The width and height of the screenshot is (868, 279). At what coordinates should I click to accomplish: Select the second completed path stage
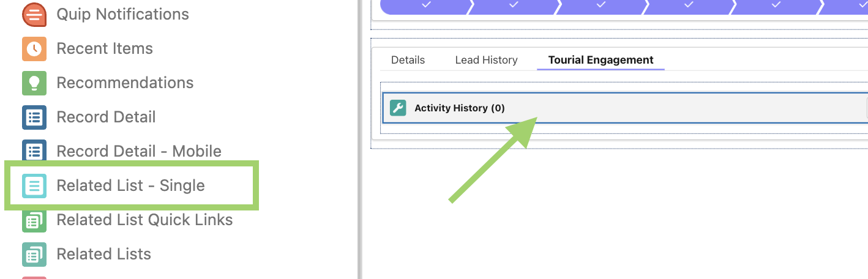pyautogui.click(x=513, y=5)
